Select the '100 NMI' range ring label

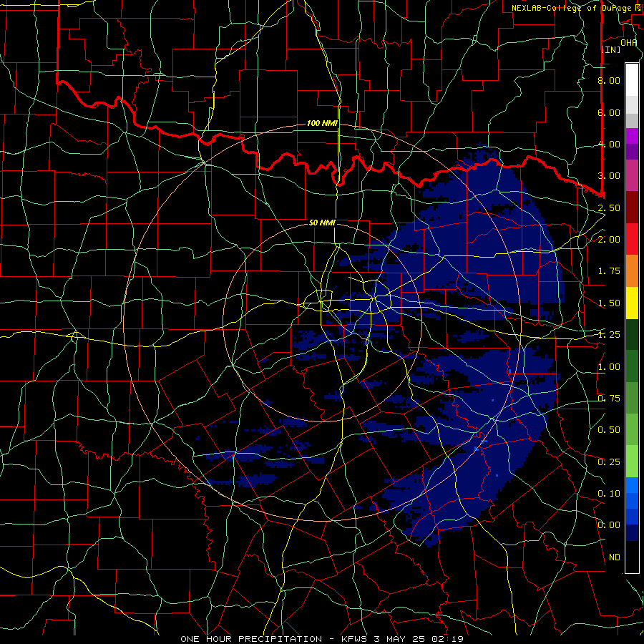[x=322, y=123]
